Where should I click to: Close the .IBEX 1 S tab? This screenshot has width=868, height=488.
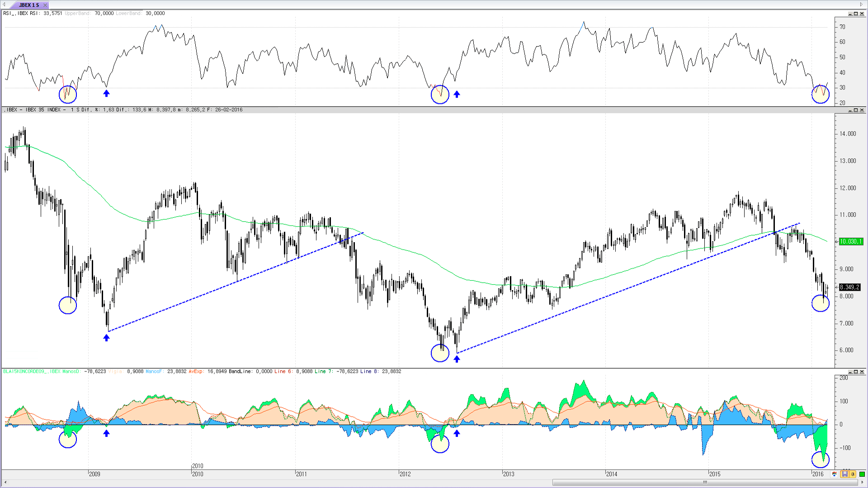click(x=45, y=5)
